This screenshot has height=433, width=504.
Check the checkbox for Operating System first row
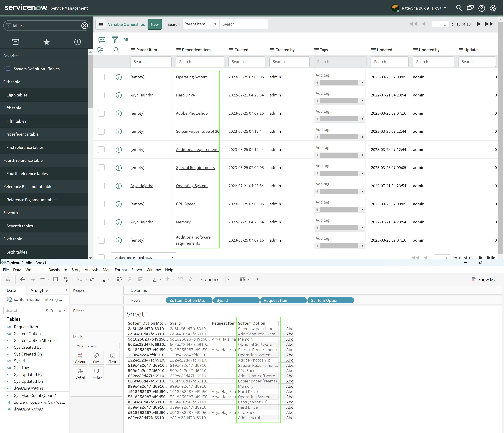[101, 77]
